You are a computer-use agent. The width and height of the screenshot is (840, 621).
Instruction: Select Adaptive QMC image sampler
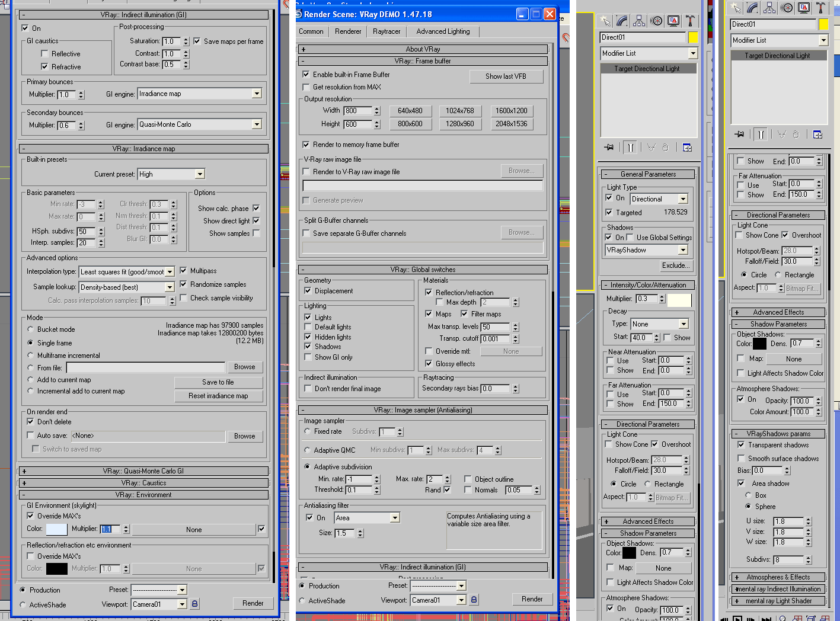pos(307,450)
